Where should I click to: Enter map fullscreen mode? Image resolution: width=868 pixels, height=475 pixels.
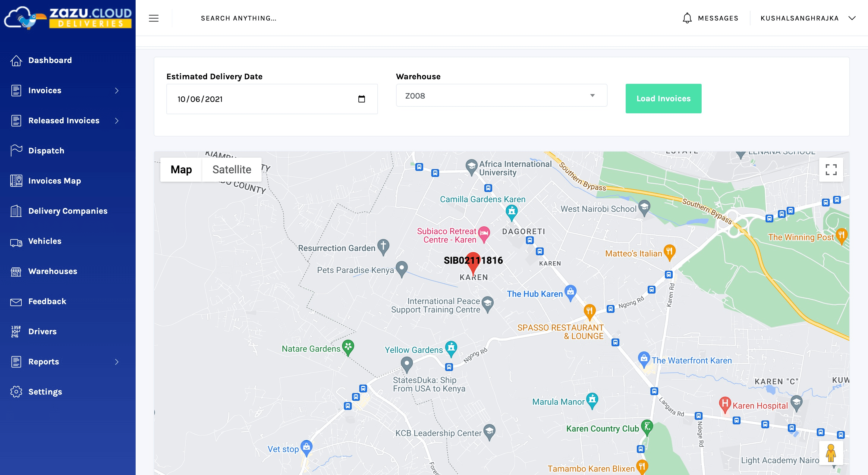pos(831,170)
